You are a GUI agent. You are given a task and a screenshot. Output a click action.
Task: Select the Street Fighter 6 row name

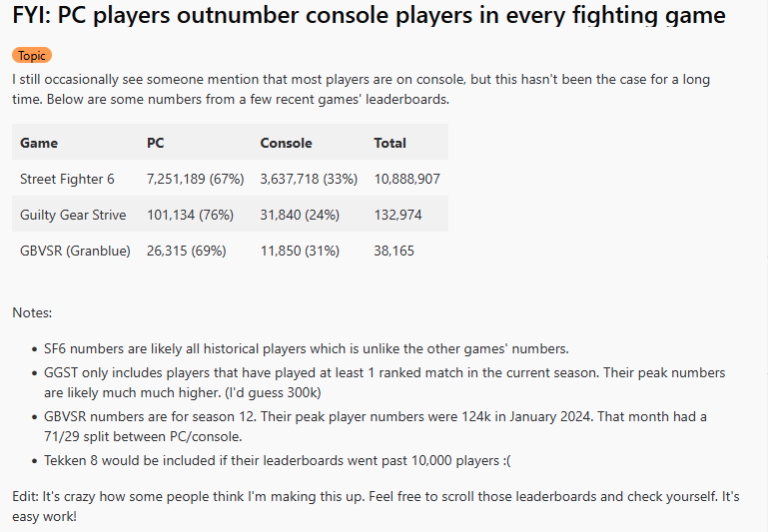(67, 179)
